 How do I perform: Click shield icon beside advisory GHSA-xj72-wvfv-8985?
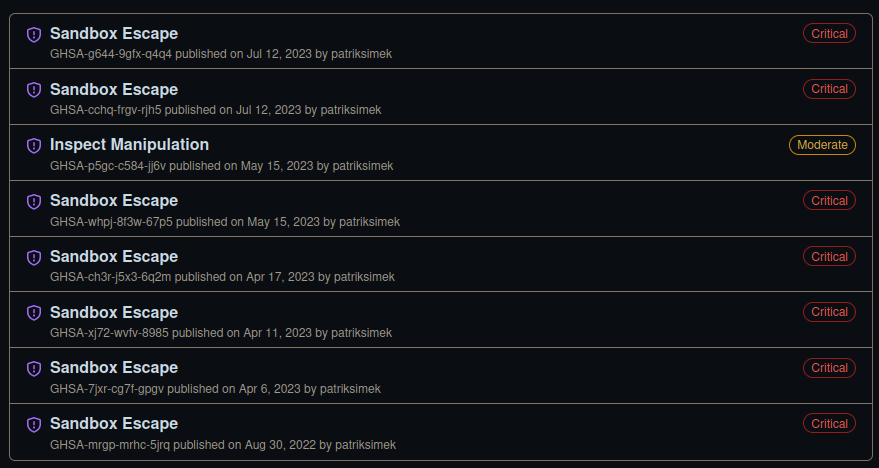pyautogui.click(x=33, y=313)
